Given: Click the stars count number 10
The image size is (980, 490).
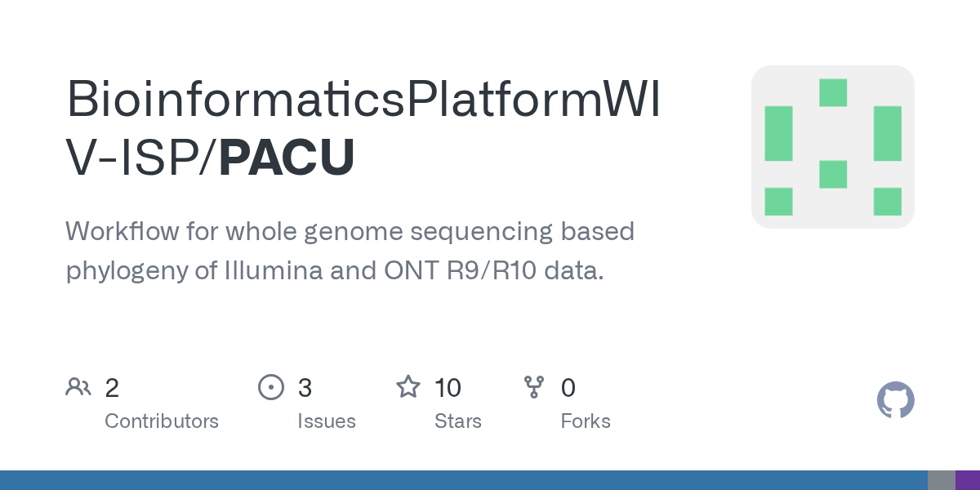Looking at the screenshot, I should (x=448, y=388).
